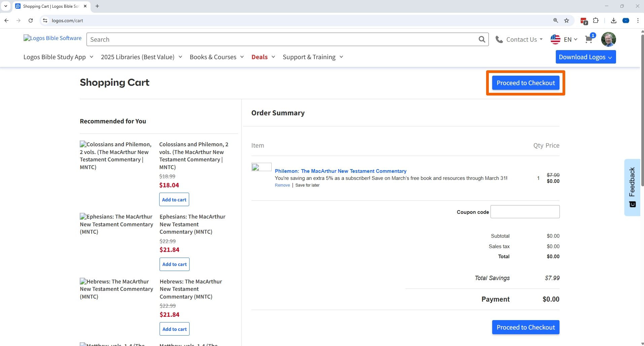Open the Philemon MacArthur Commentary link

coord(340,171)
